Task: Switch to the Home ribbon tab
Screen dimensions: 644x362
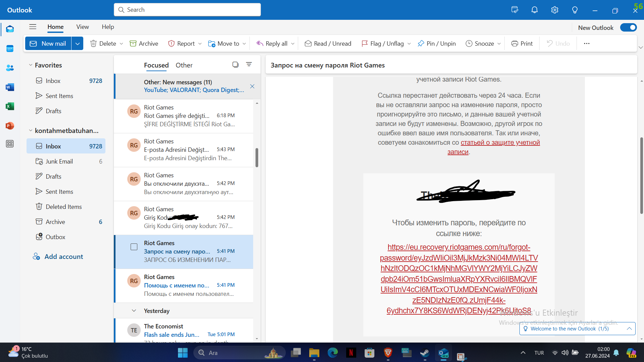Action: click(55, 27)
